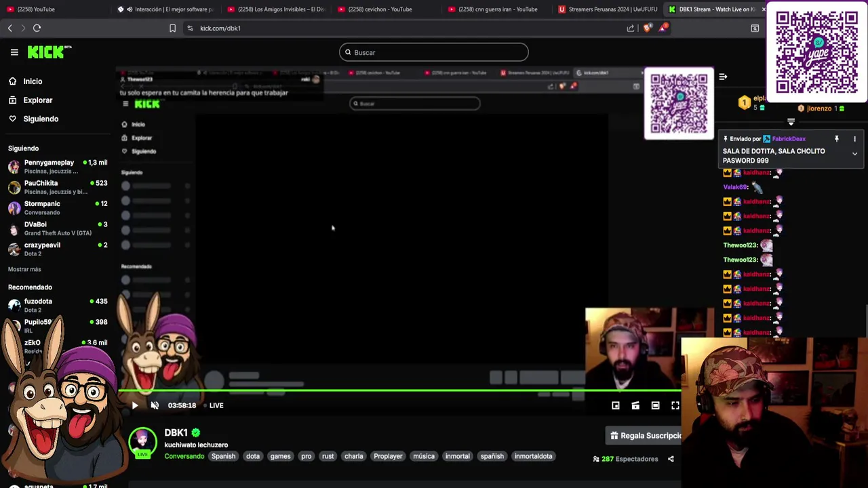
Task: Enter fullscreen on the video player
Action: (x=675, y=405)
